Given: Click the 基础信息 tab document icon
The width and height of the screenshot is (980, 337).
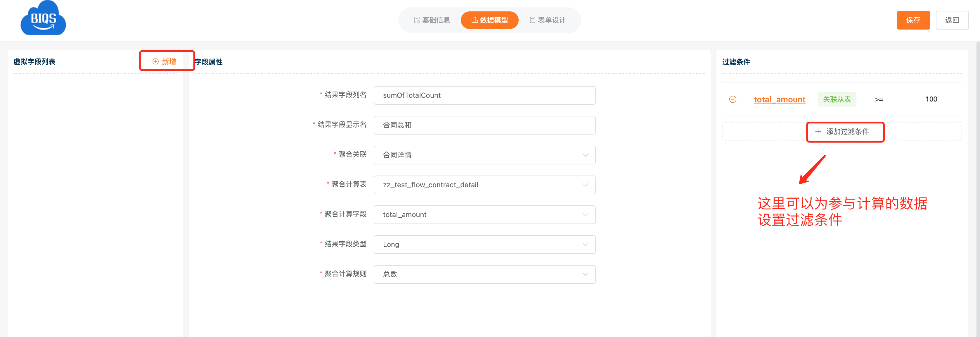Looking at the screenshot, I should pyautogui.click(x=417, y=20).
